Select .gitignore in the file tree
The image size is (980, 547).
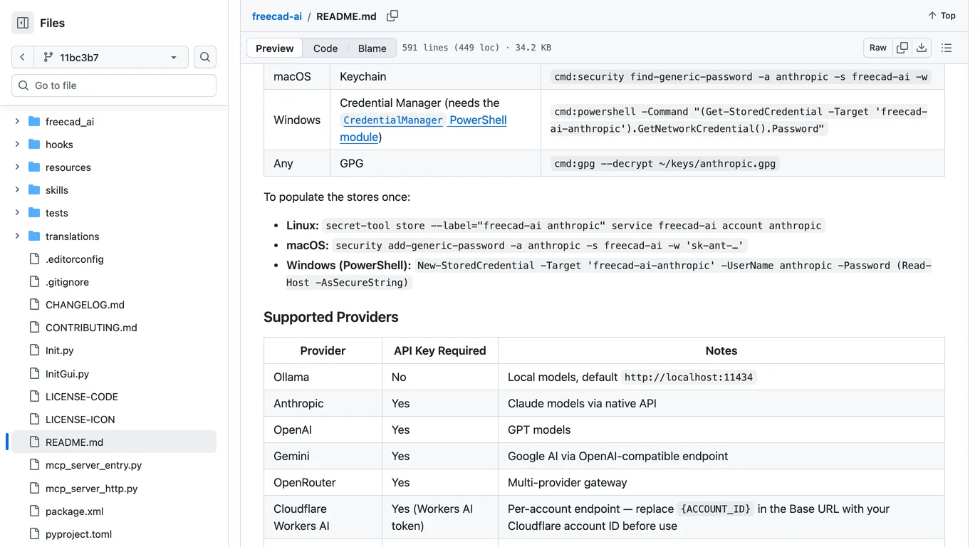(67, 282)
